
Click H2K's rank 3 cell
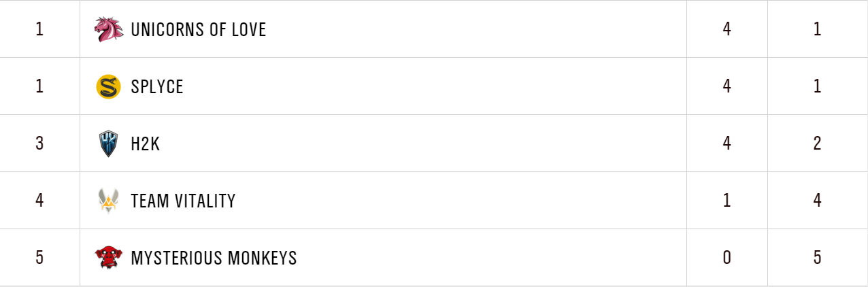coord(39,144)
